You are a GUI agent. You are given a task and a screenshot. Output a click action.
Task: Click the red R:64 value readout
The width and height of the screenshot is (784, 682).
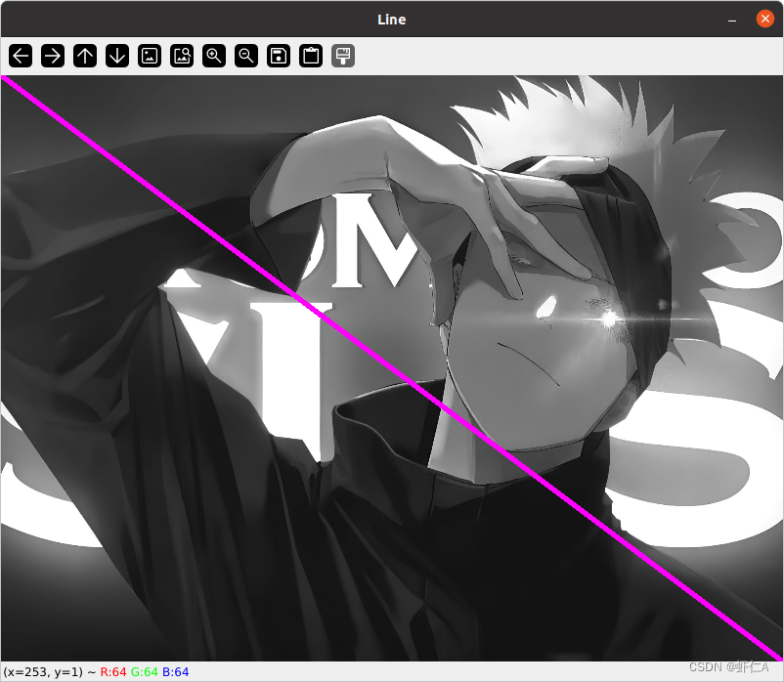112,672
